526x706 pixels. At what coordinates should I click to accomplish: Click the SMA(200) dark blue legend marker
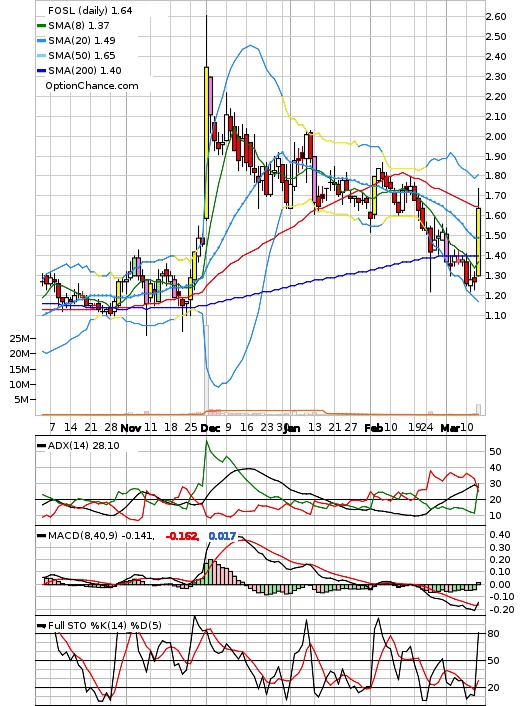coord(41,70)
